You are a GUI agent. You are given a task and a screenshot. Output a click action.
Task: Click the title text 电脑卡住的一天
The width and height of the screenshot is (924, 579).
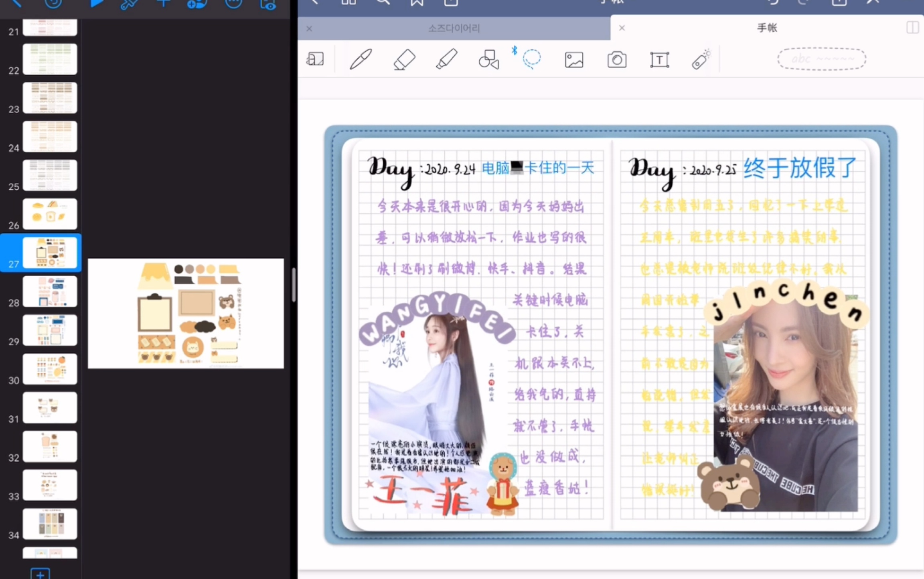(538, 168)
